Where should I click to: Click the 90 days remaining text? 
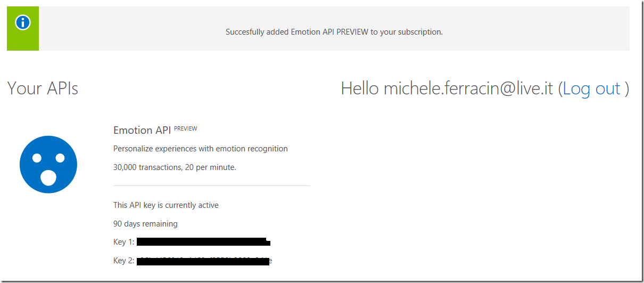pos(145,224)
